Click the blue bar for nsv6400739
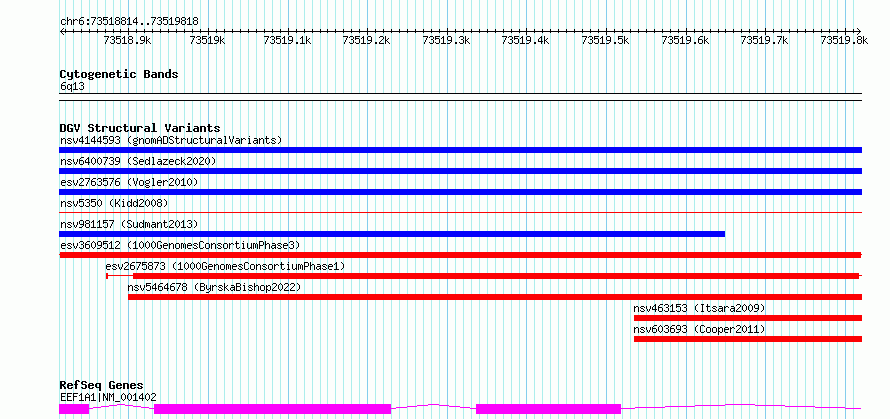The height and width of the screenshot is (419, 890). [x=460, y=171]
